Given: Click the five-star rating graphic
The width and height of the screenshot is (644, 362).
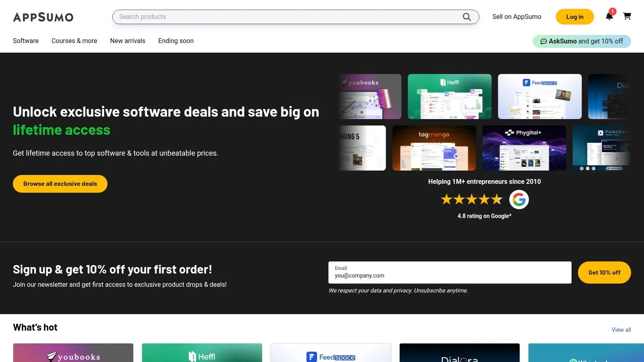Looking at the screenshot, I should 472,199.
